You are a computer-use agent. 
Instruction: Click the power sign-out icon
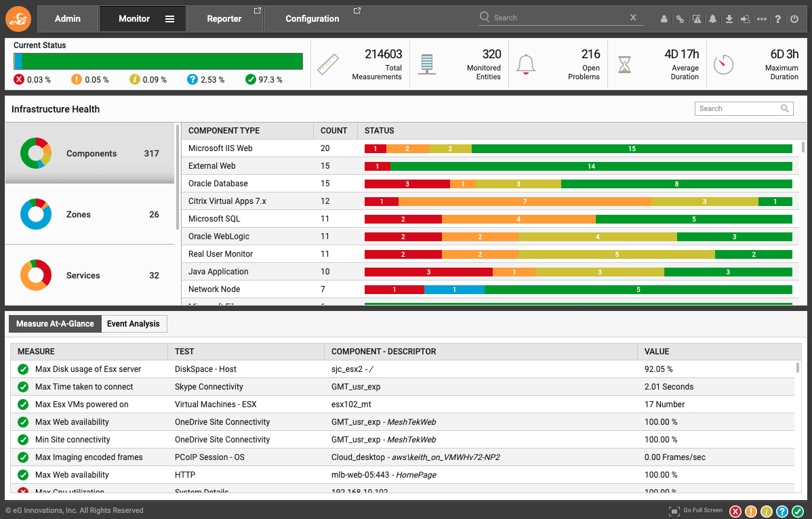tap(794, 19)
